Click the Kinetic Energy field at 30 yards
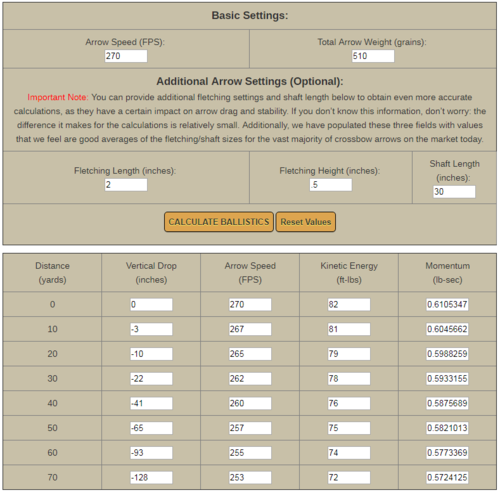 [349, 379]
